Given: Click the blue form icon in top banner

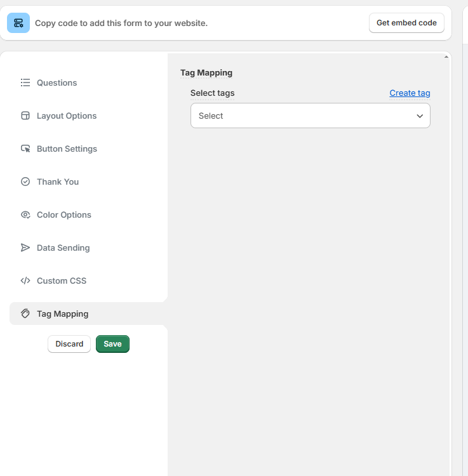Looking at the screenshot, I should (18, 23).
